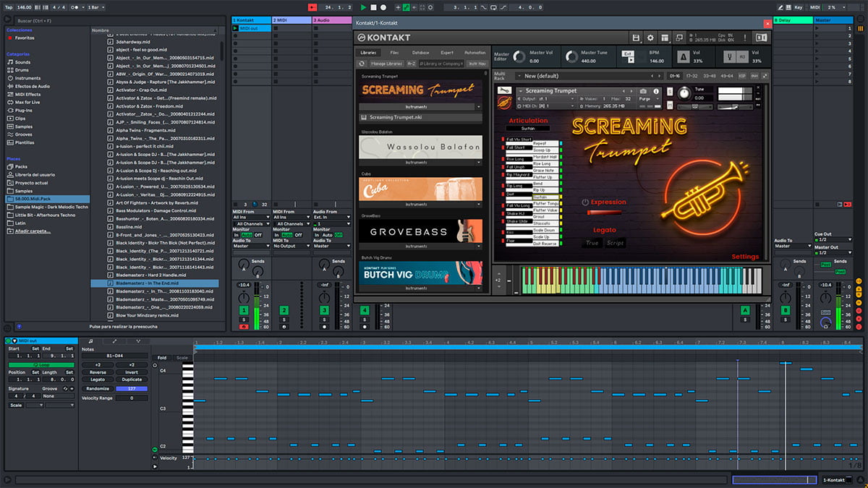868x488 pixels.
Task: Select Drums category in browser
Action: tap(22, 70)
